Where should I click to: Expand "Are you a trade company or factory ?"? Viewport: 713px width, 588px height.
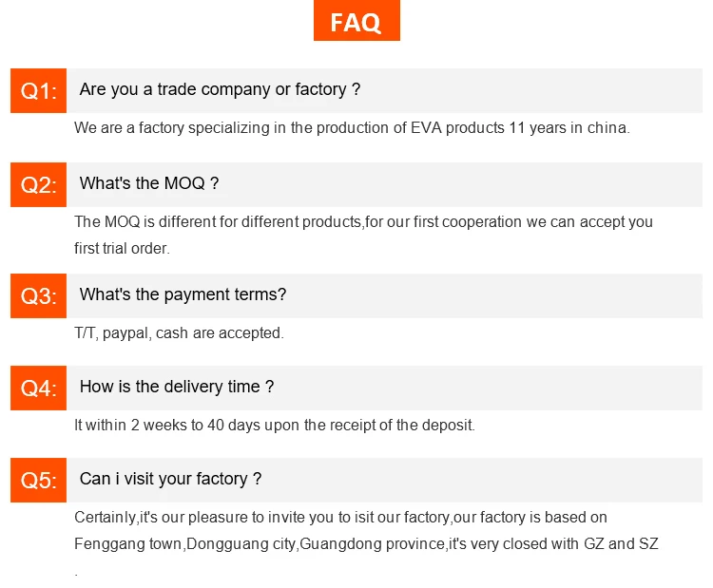pyautogui.click(x=220, y=90)
